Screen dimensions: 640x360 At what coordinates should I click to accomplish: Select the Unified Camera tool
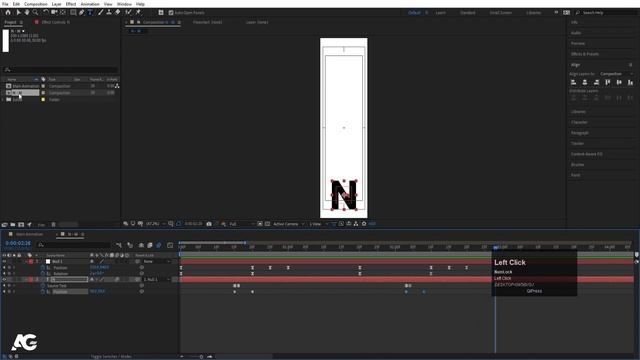coord(54,13)
